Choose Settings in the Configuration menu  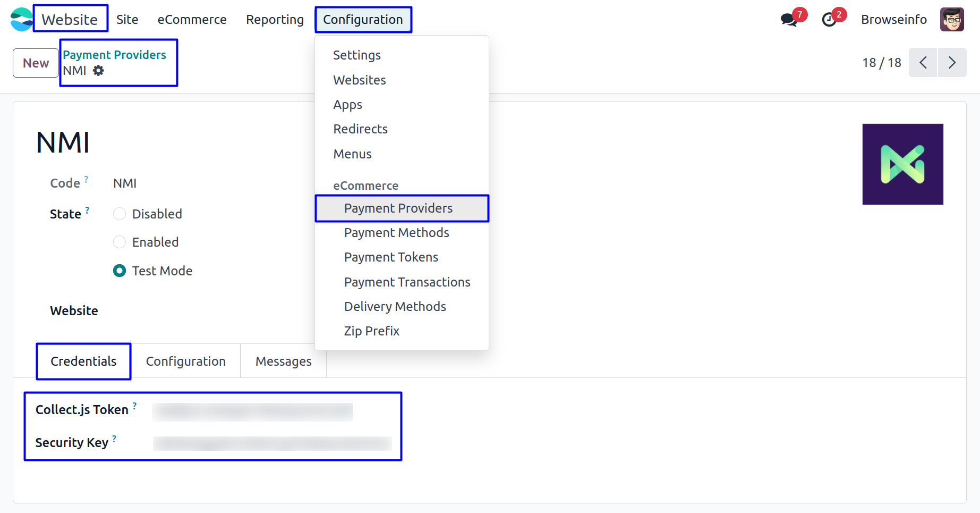tap(357, 55)
